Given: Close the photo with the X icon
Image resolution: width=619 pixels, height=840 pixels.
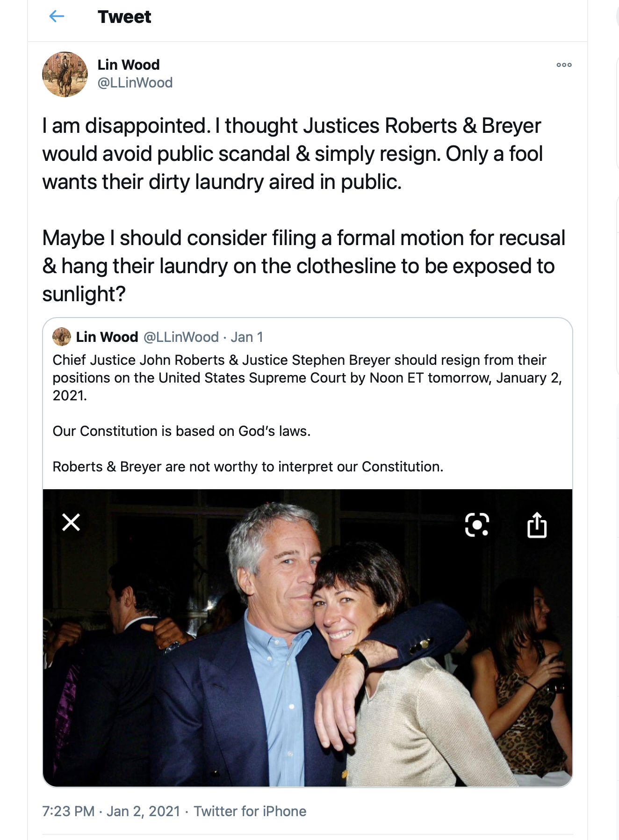Looking at the screenshot, I should (x=71, y=522).
